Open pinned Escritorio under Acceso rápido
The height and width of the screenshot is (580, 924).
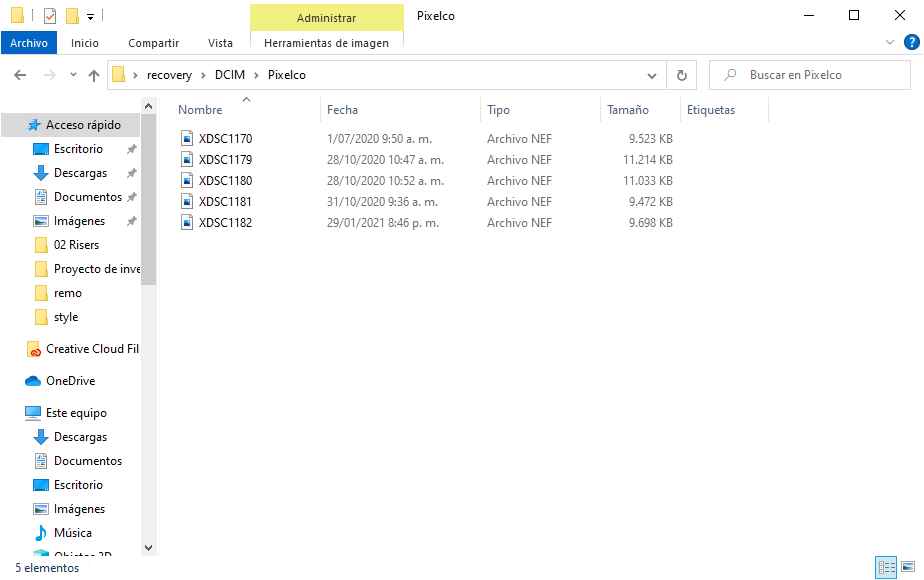coord(78,149)
